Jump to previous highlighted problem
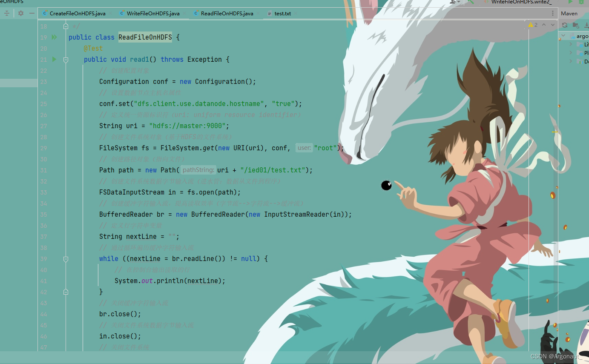The image size is (589, 364). [544, 25]
